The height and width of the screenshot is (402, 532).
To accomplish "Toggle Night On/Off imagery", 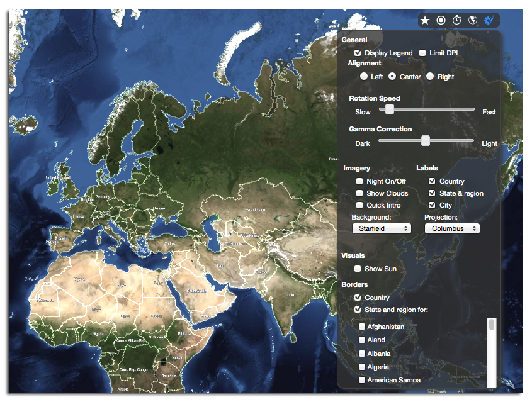I will [x=359, y=181].
